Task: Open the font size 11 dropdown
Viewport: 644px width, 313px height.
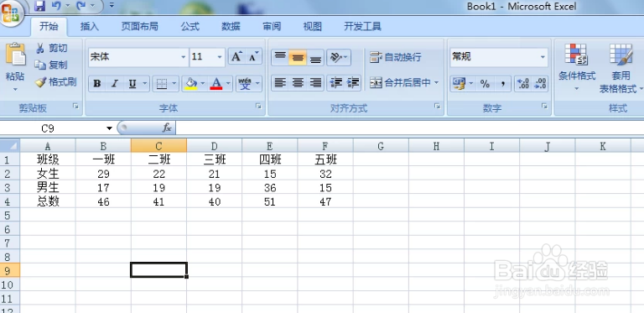Action: point(220,57)
